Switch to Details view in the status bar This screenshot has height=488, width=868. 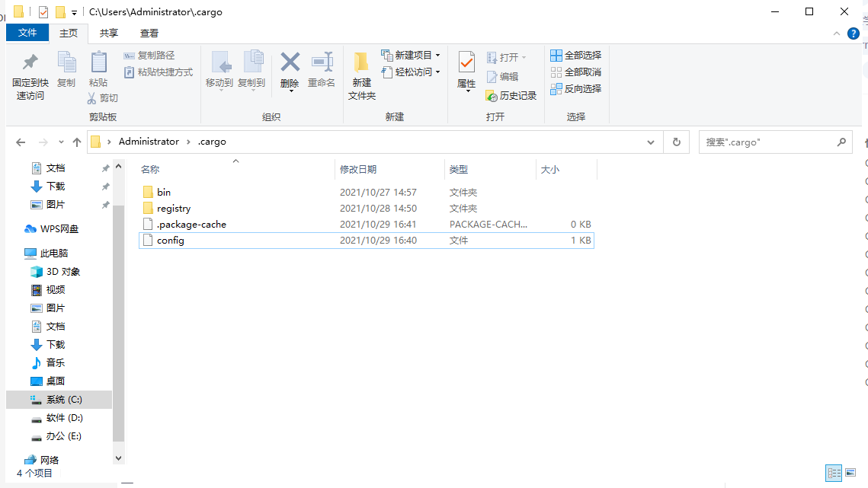tap(834, 473)
